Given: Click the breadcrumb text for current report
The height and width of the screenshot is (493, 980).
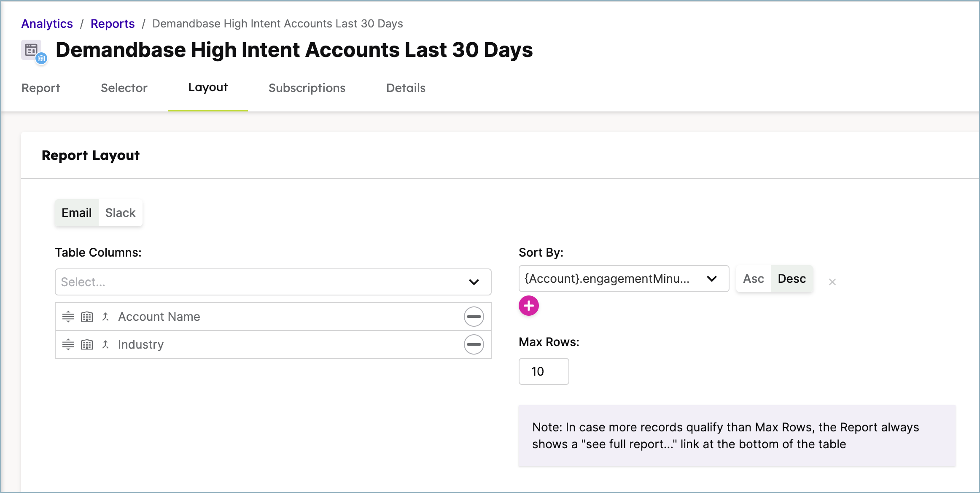Looking at the screenshot, I should click(x=277, y=24).
